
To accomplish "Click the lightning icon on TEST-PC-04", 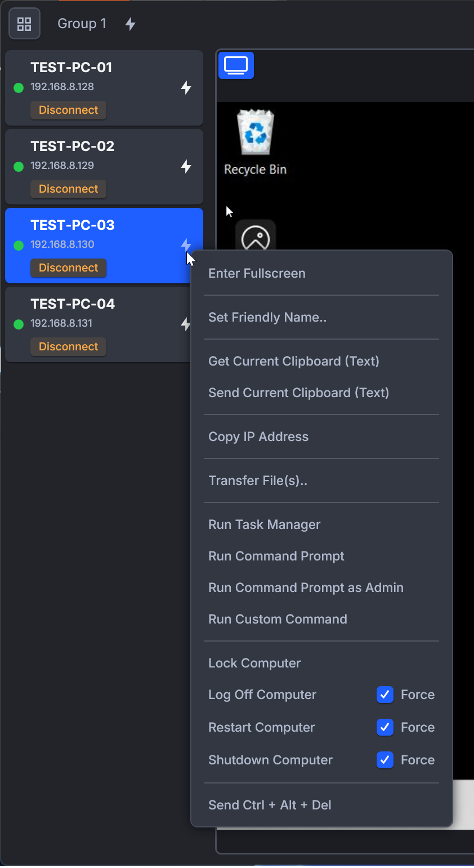I will click(x=185, y=324).
